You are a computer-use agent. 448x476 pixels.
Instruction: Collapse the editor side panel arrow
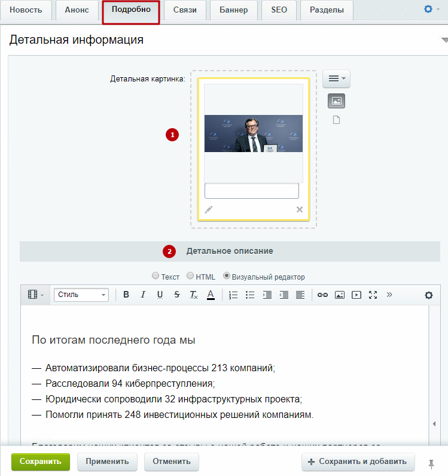[434, 424]
